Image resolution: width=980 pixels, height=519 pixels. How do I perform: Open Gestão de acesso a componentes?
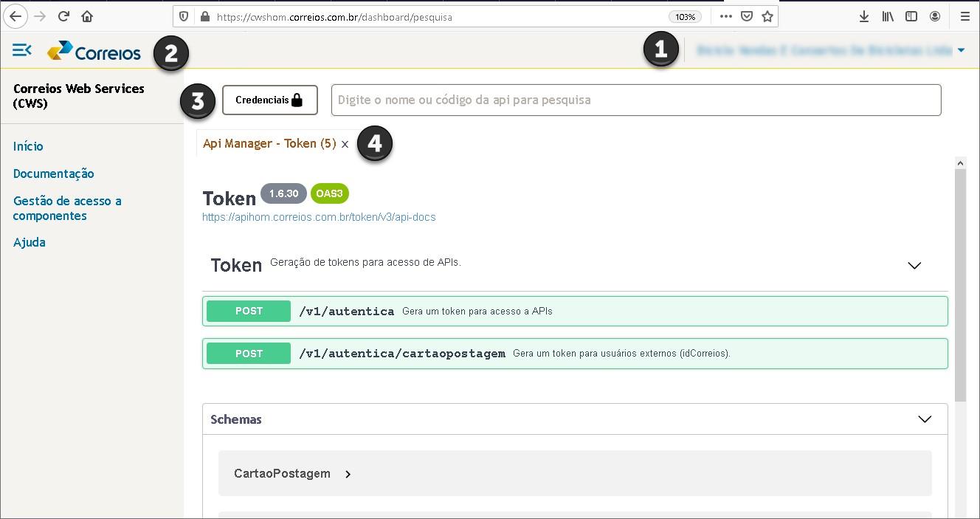tap(67, 208)
